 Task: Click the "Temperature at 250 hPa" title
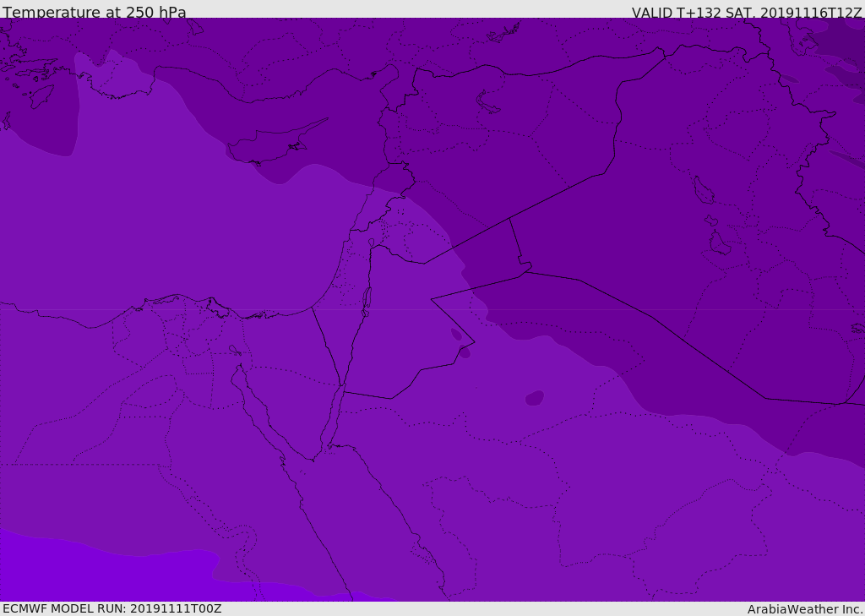[94, 12]
